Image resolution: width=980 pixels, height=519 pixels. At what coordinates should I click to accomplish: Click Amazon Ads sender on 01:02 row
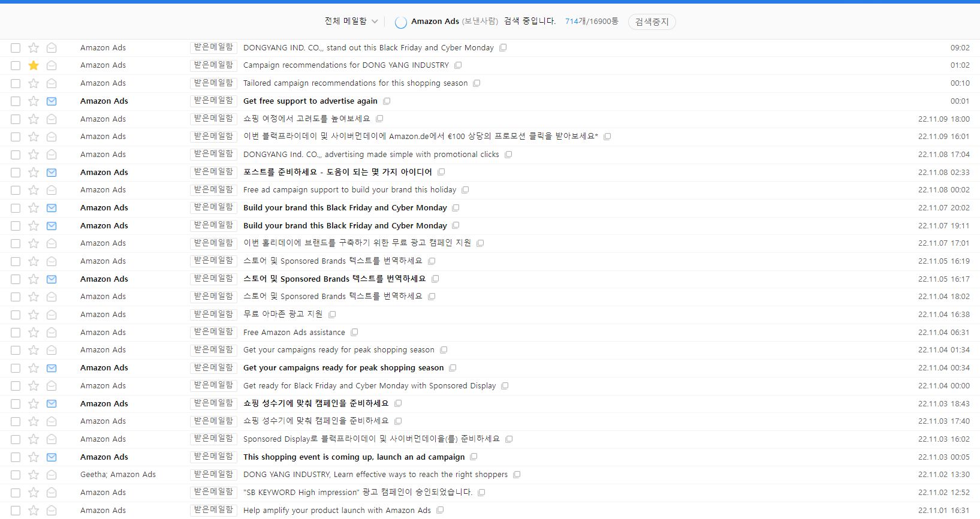[103, 65]
